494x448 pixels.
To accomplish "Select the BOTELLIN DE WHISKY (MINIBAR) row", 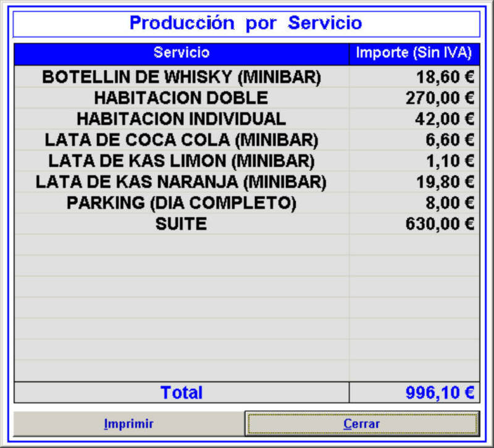I will (181, 77).
